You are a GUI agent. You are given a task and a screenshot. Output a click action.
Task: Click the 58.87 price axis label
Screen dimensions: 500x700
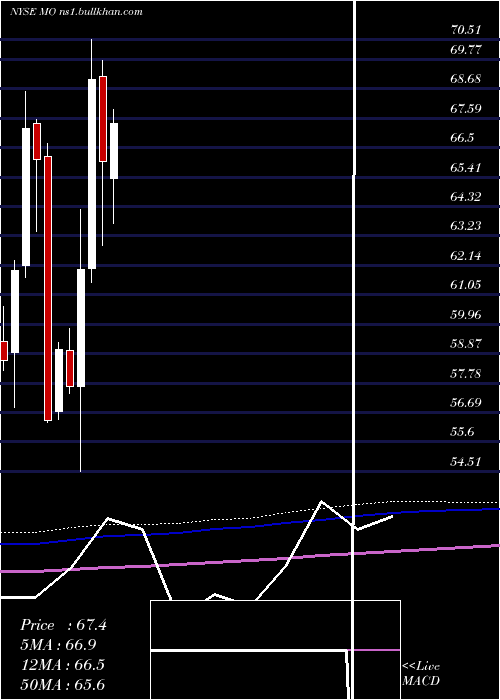[x=466, y=344]
